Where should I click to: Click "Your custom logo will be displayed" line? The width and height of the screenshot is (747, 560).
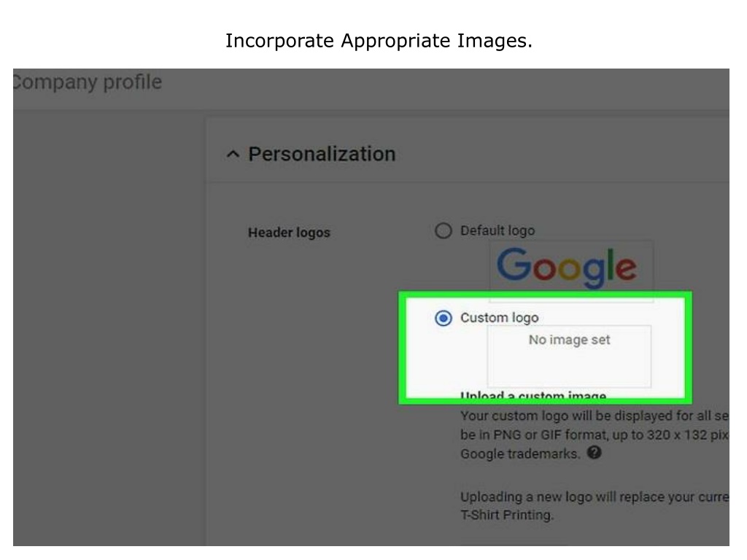[595, 416]
